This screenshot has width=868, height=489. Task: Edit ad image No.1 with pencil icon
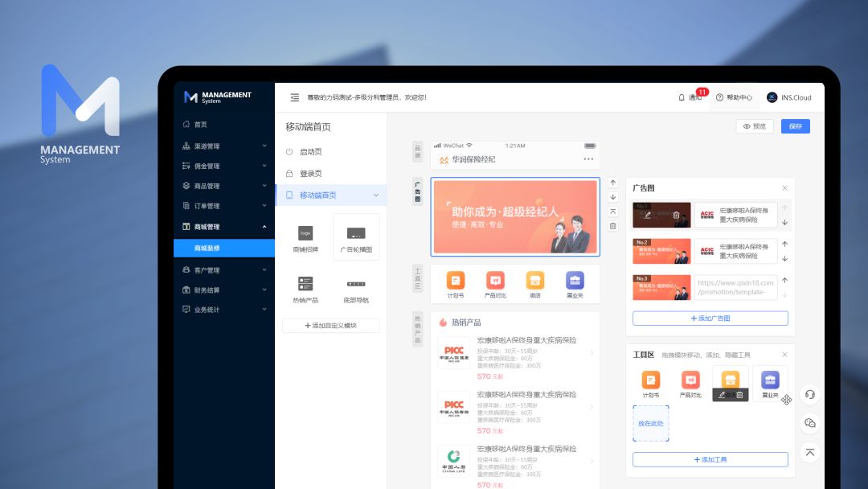click(648, 216)
